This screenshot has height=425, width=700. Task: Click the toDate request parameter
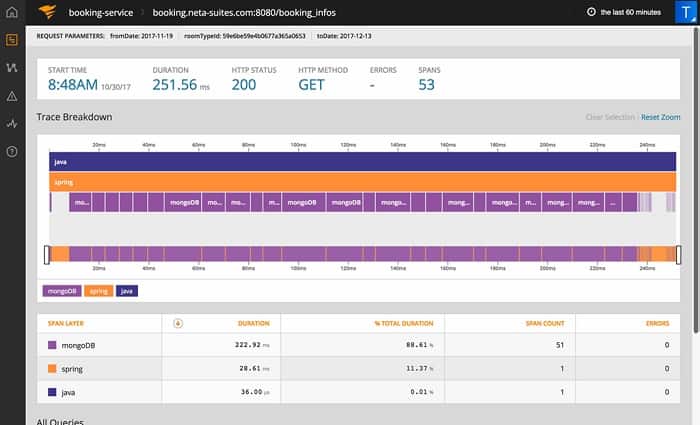(x=344, y=36)
